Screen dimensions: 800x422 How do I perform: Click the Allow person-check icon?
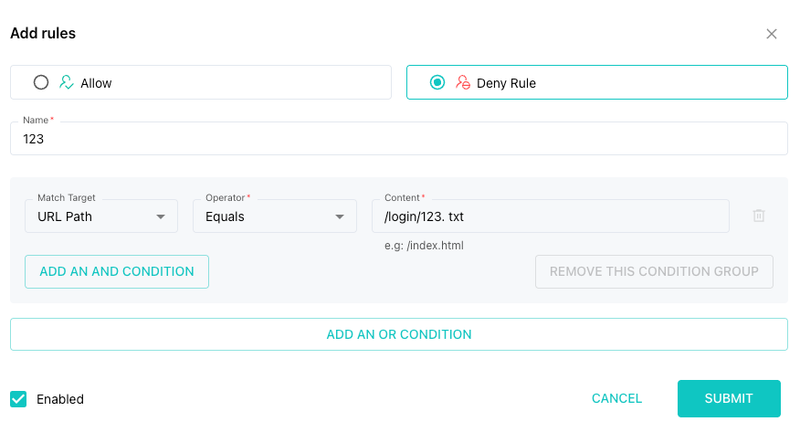coord(66,82)
